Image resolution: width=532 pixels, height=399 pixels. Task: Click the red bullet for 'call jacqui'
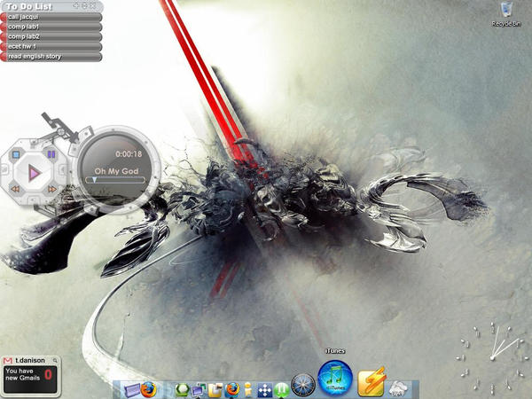(x=4, y=17)
